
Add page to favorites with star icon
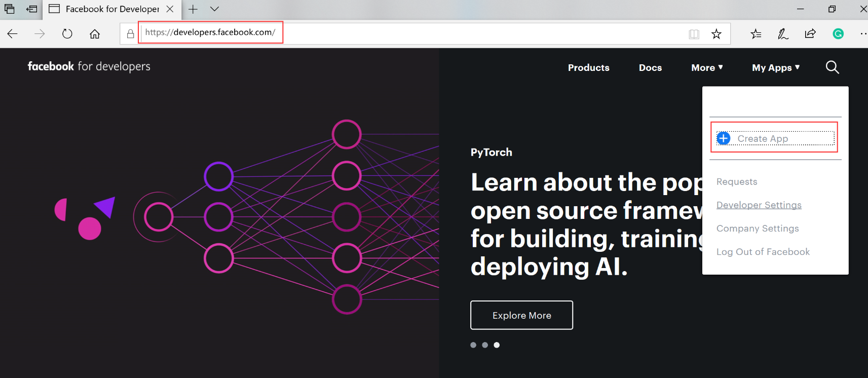(x=716, y=34)
